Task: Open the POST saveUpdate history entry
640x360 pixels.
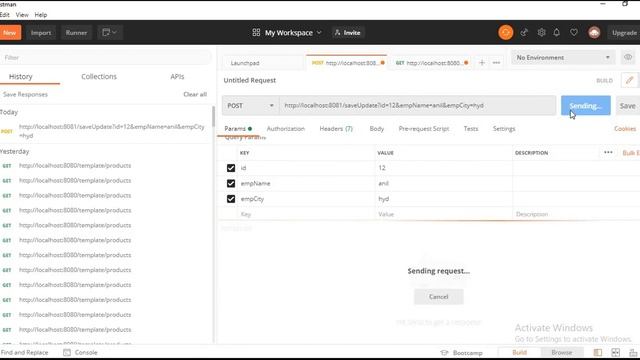Action: coord(106,131)
